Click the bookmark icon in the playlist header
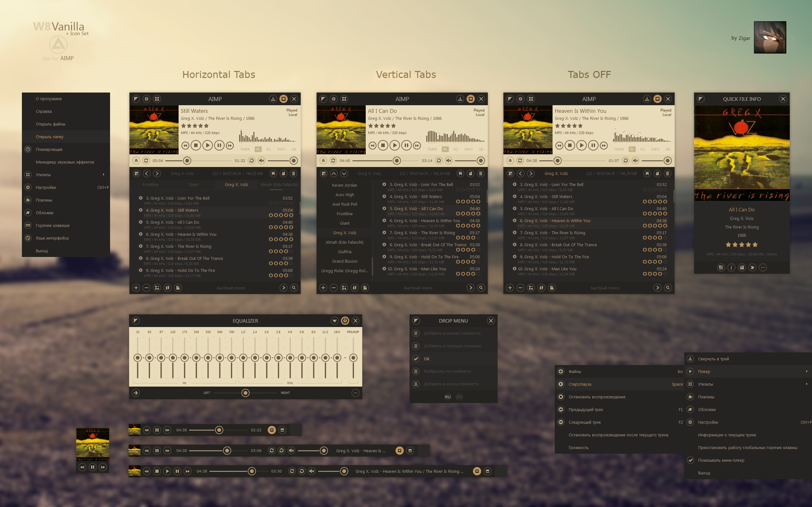 [x=273, y=173]
